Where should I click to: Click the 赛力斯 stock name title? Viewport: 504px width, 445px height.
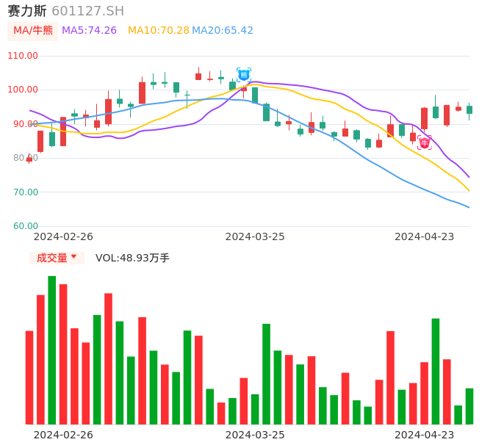pyautogui.click(x=27, y=11)
